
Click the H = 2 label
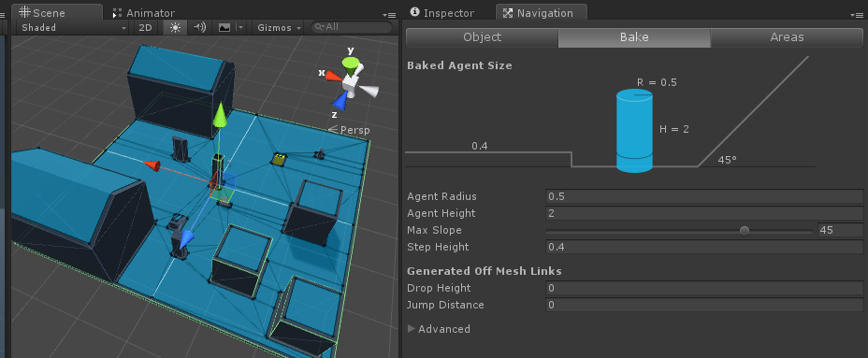pos(674,129)
